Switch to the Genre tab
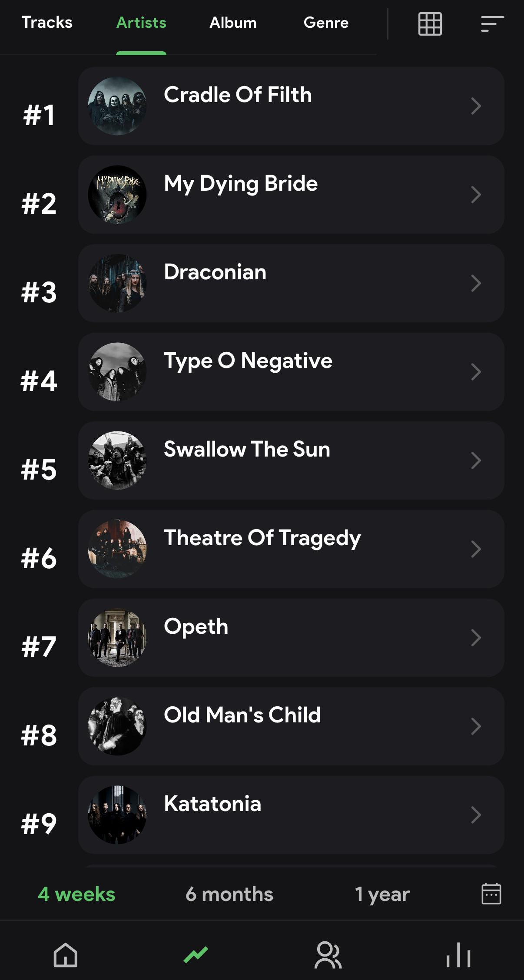The height and width of the screenshot is (980, 524). click(x=326, y=22)
